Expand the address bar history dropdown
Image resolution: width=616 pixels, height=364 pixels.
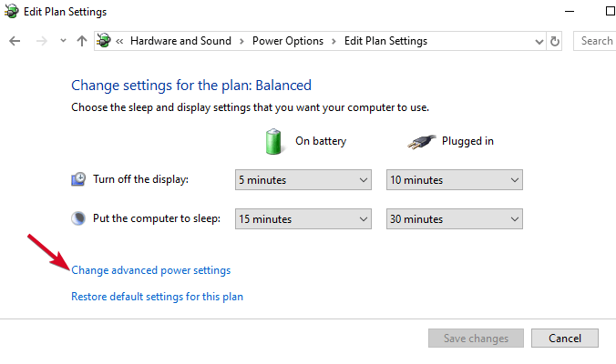[x=536, y=41]
